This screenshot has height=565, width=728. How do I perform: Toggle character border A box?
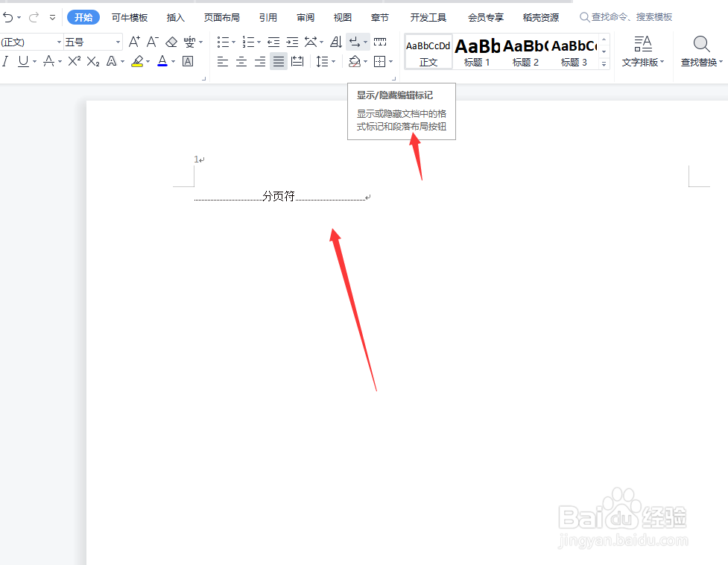click(188, 61)
